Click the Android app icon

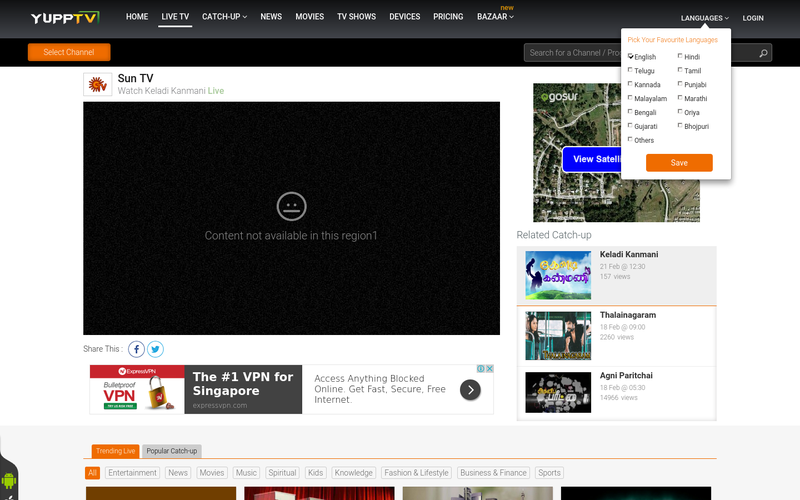9,480
